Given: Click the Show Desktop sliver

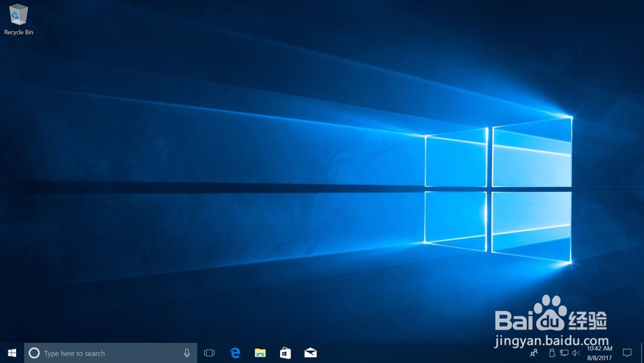Looking at the screenshot, I should click(x=642, y=353).
